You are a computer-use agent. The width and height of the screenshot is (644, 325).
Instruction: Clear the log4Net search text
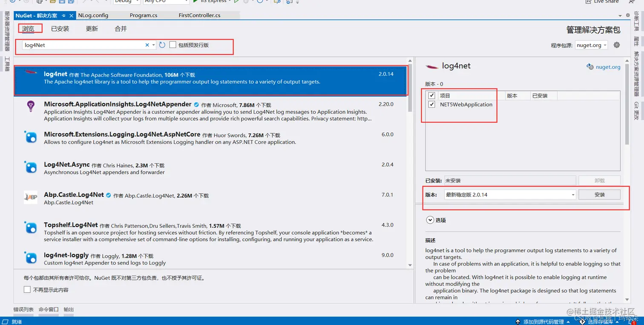point(147,45)
